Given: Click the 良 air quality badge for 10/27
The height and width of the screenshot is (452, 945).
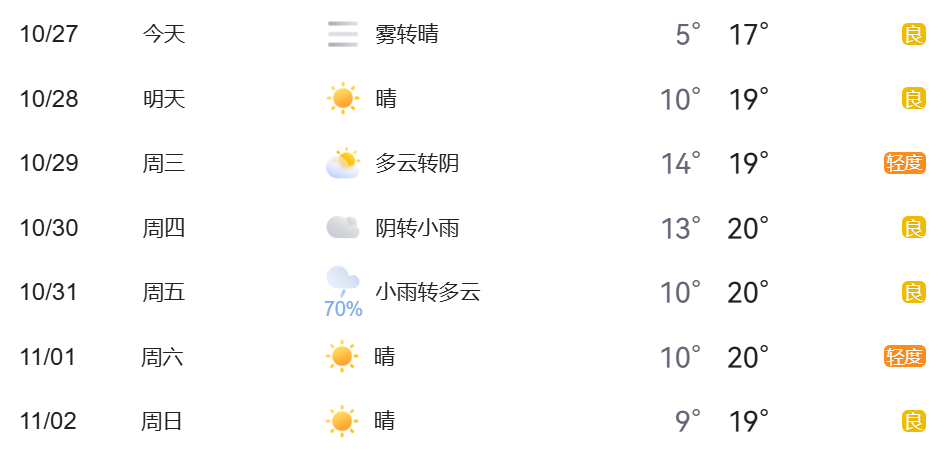Looking at the screenshot, I should click(913, 35).
